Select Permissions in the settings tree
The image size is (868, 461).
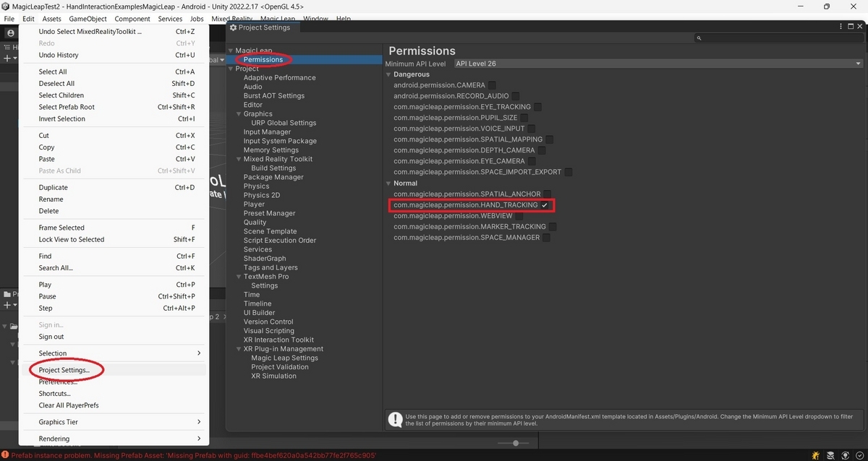pos(263,59)
